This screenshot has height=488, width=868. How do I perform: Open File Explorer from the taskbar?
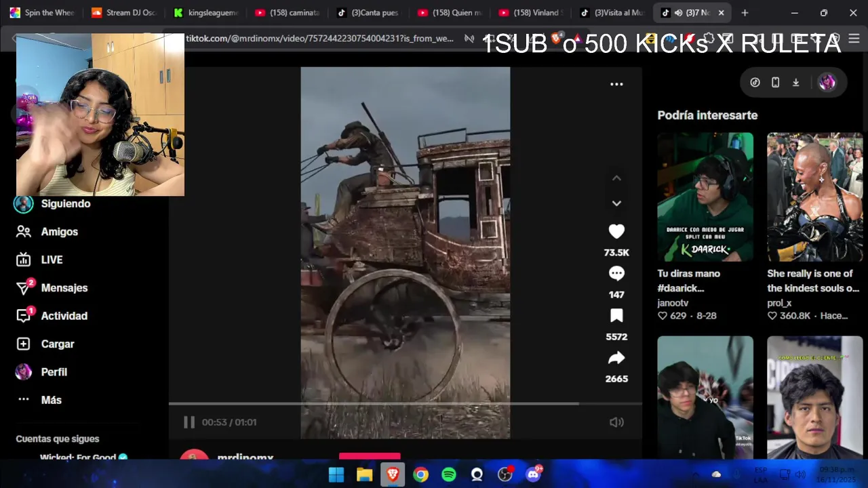pos(365,474)
